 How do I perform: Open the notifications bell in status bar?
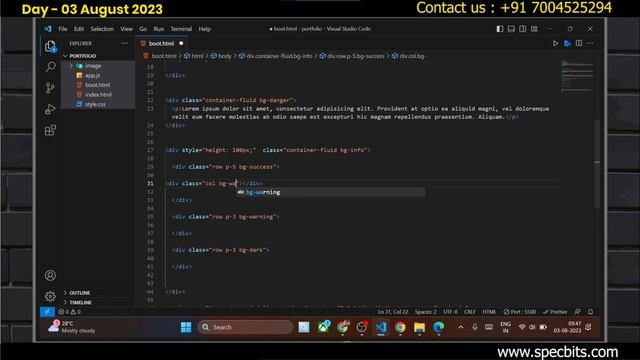590,311
